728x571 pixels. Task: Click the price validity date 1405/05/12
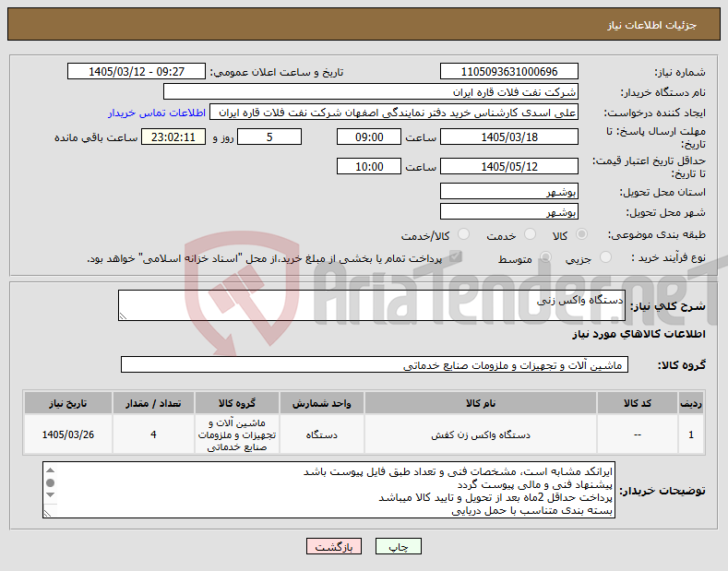pos(508,166)
